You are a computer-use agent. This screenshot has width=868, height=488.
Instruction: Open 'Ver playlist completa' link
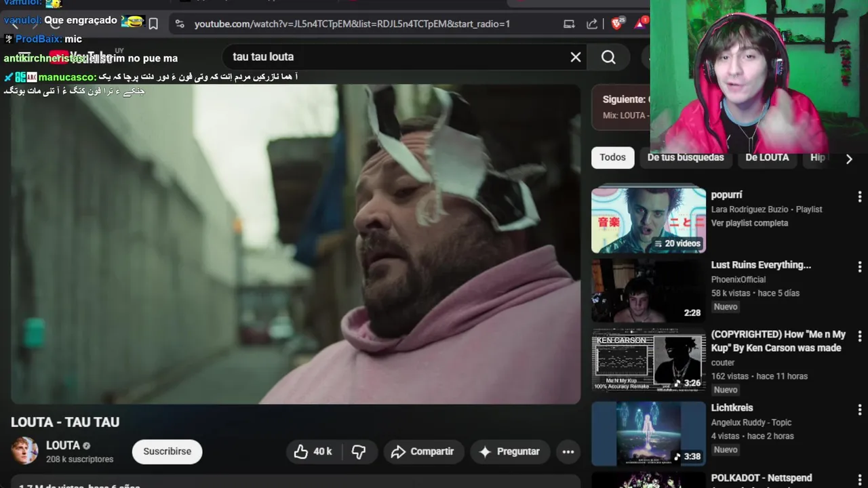point(749,223)
